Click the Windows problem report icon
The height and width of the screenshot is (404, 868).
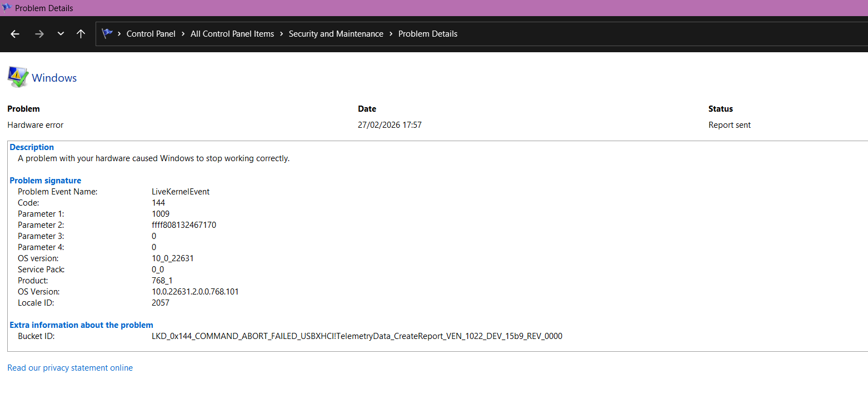18,77
